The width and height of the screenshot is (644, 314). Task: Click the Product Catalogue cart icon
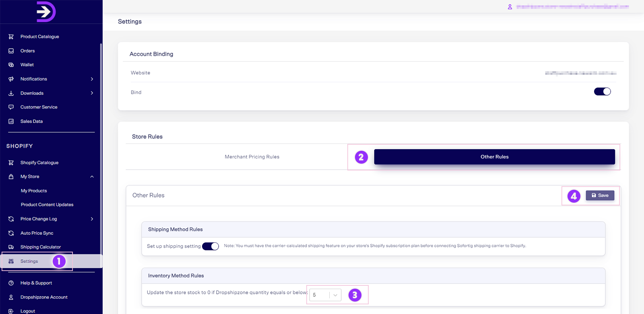[x=11, y=37]
